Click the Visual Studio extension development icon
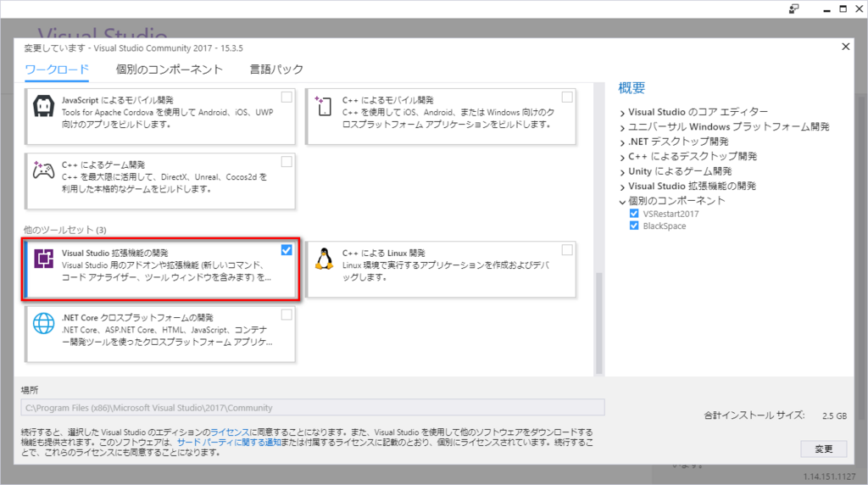The height and width of the screenshot is (485, 868). pos(44,259)
